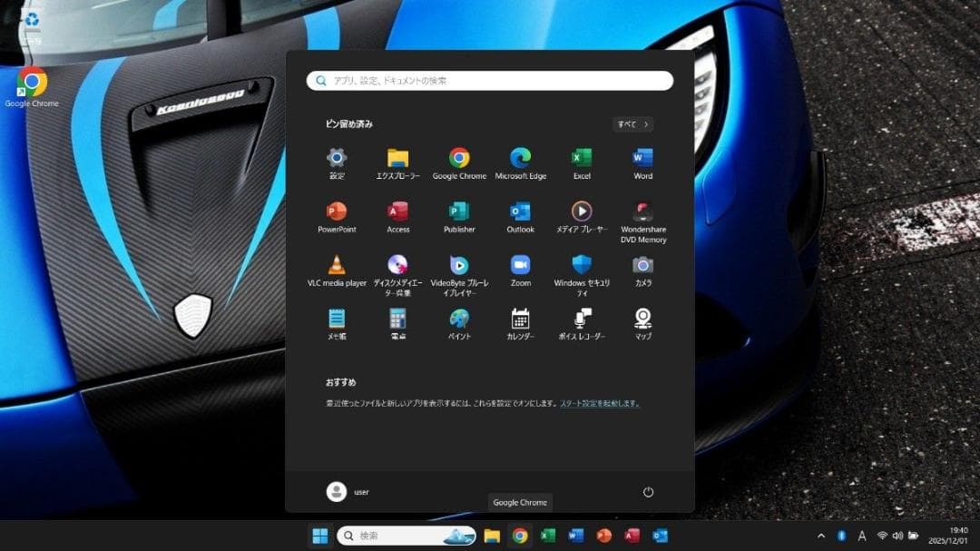Launch VLC media player from pinned apps

click(x=337, y=266)
